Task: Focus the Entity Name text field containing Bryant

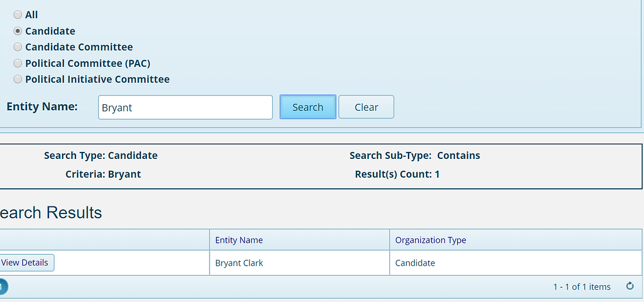Action: coord(185,107)
